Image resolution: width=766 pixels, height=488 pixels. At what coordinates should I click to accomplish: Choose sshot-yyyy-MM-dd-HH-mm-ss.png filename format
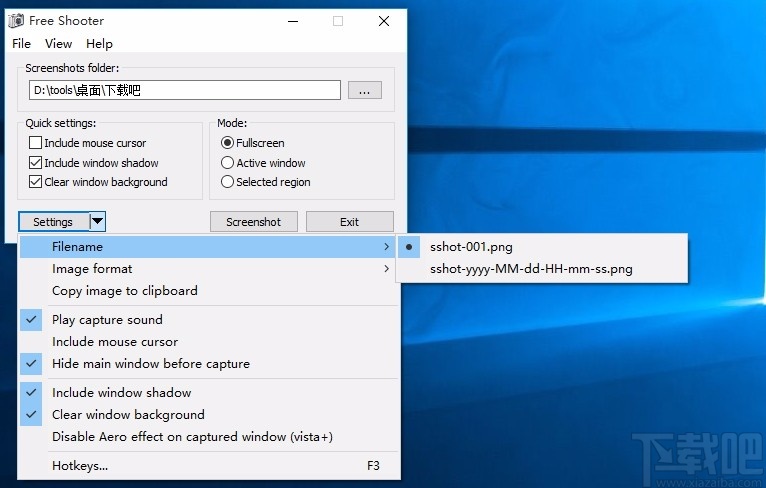pos(542,269)
